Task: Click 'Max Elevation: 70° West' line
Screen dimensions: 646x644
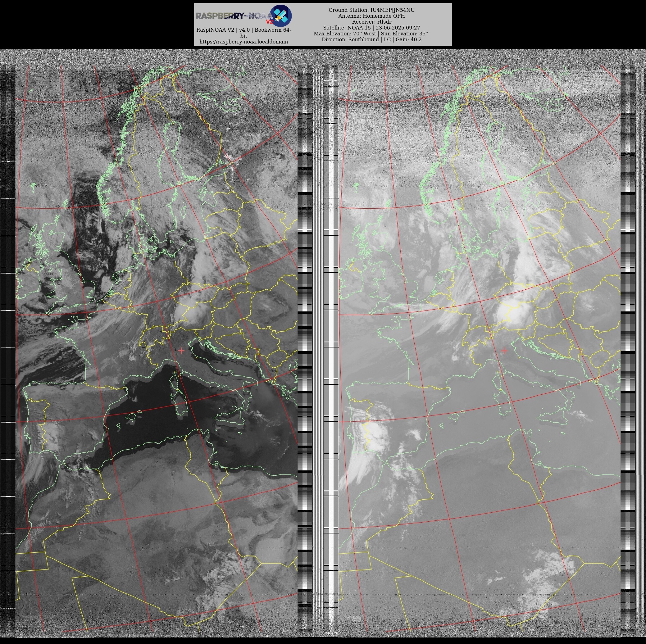Action: 344,34
